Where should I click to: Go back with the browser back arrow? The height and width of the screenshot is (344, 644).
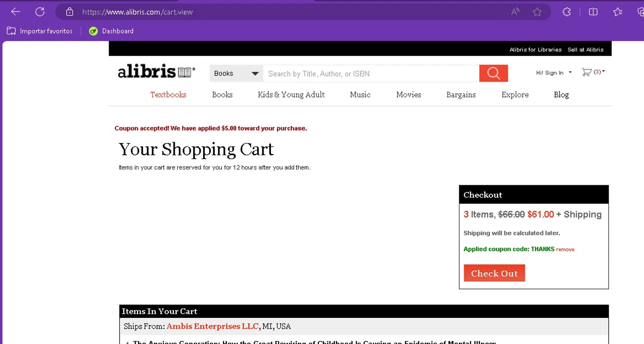(x=15, y=12)
